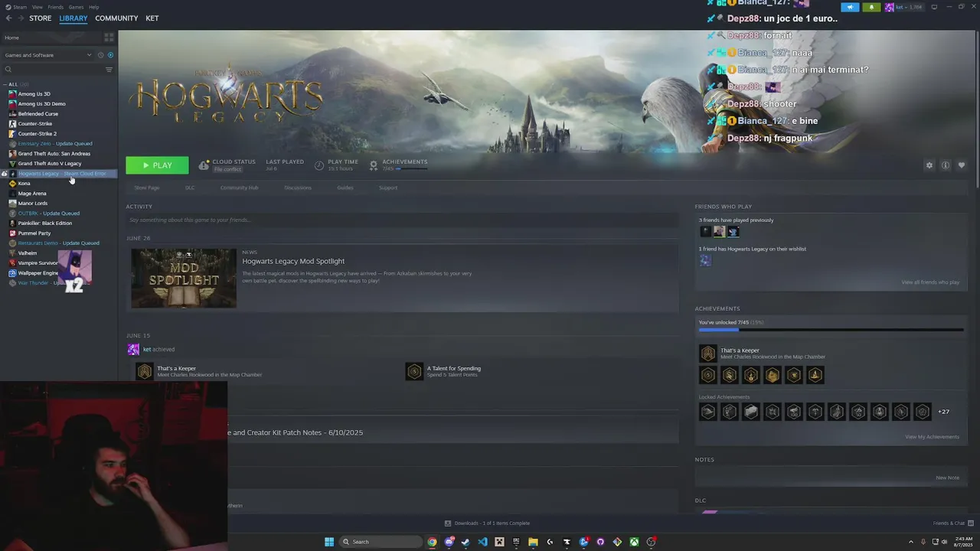Screen dimensions: 980x551
Task: Open the DLC tab
Action: coord(190,187)
